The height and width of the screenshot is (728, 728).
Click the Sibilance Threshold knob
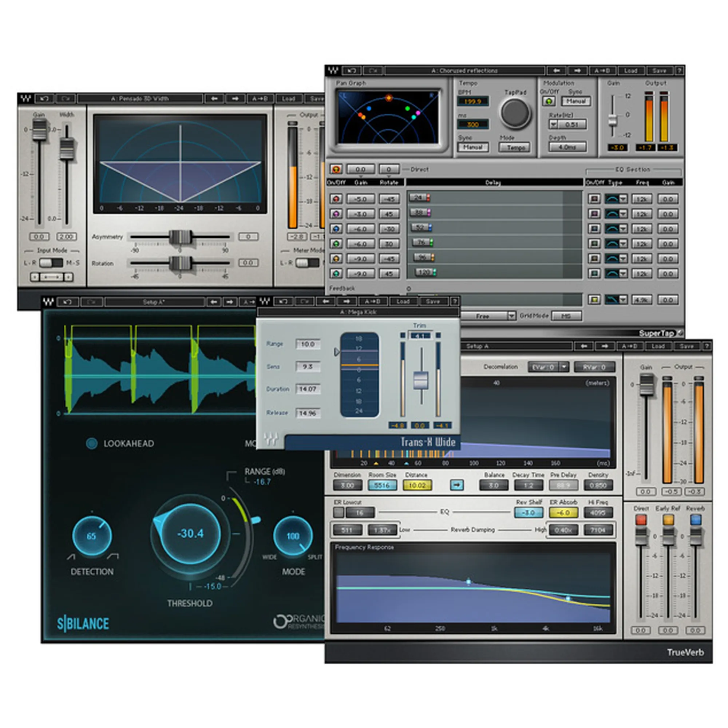coord(190,534)
